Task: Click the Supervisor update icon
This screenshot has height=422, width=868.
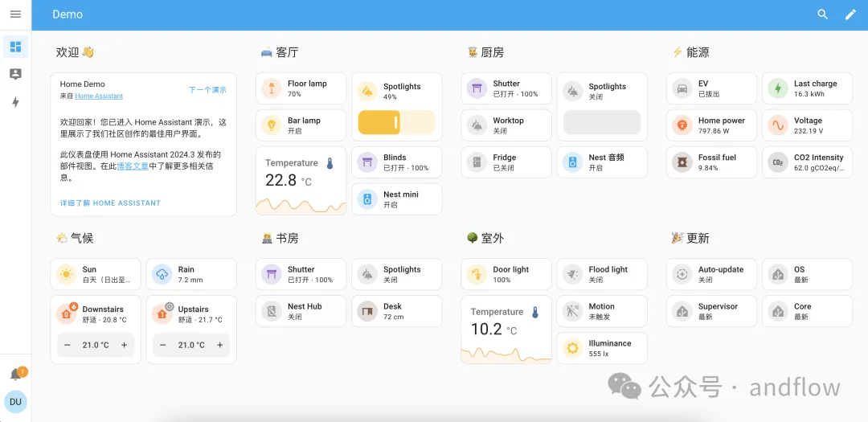Action: coord(682,311)
